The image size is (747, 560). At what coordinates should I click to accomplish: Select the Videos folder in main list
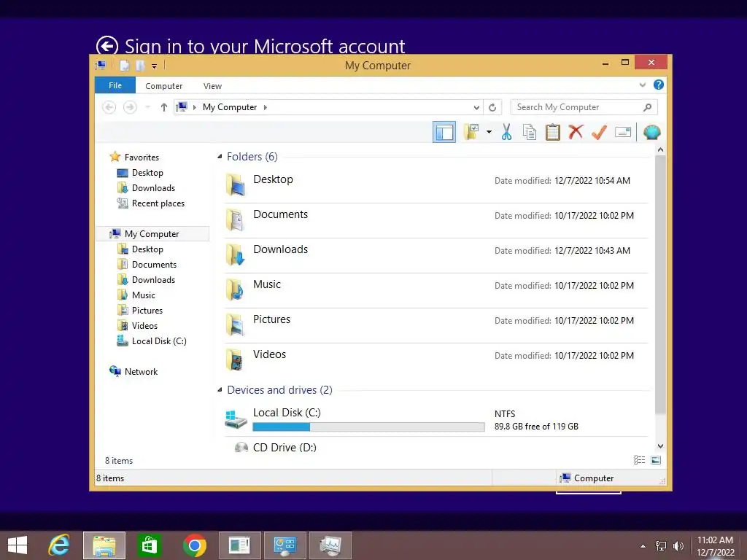click(x=436, y=360)
